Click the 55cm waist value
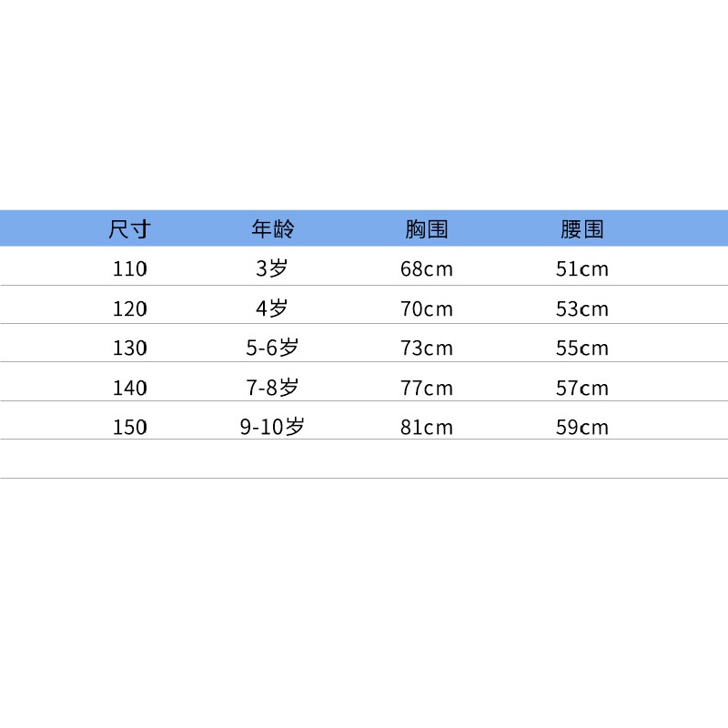The height and width of the screenshot is (728, 728). tap(582, 348)
